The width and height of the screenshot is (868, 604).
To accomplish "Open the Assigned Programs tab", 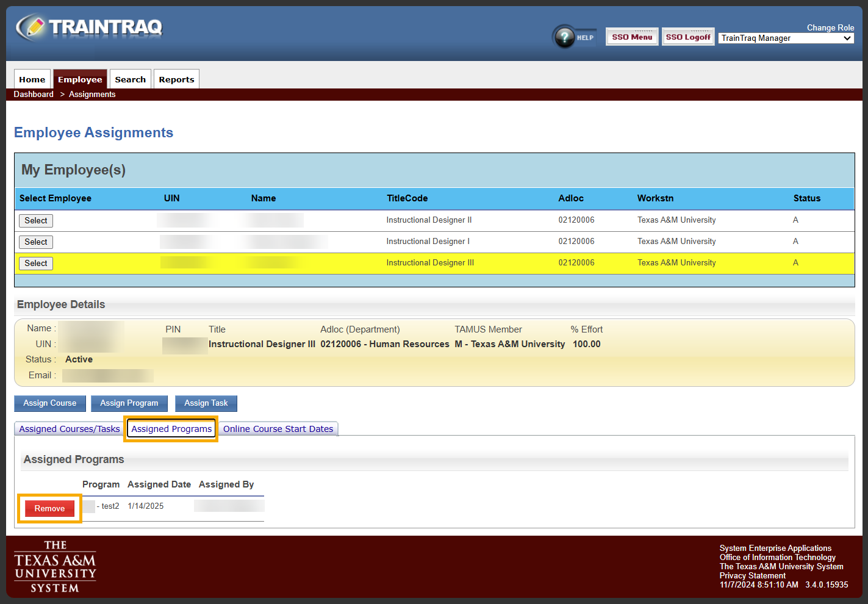I will point(171,429).
